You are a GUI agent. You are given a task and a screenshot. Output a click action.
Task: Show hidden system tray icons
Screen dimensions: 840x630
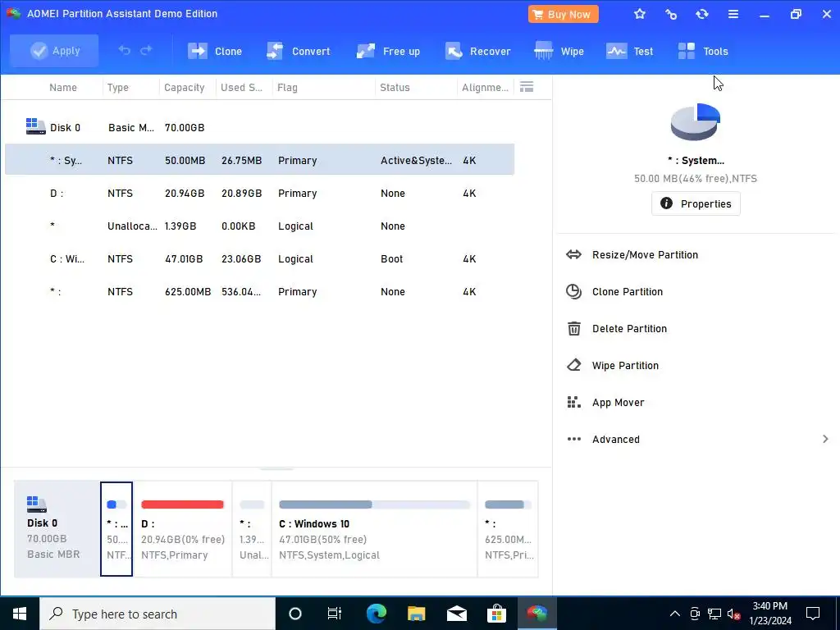(675, 614)
